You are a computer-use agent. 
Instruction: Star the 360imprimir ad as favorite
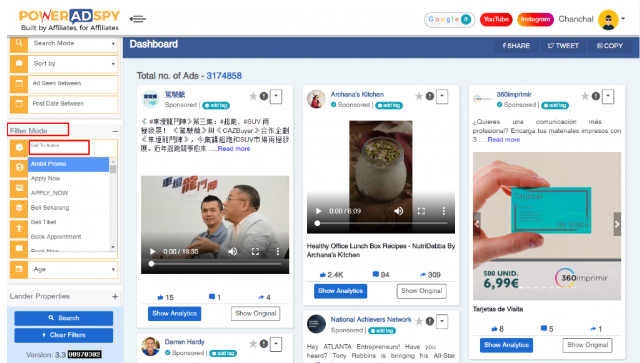(585, 96)
